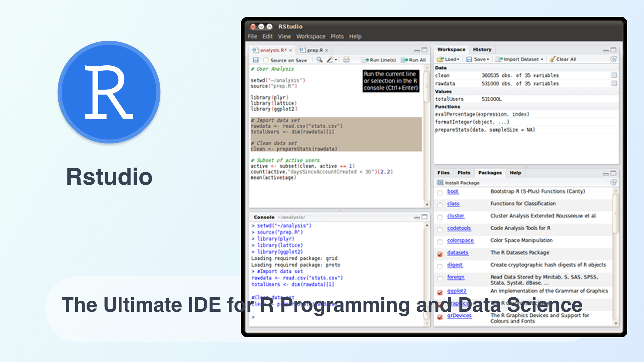Image resolution: width=644 pixels, height=362 pixels.
Task: Click the Run Line(s) button
Action: pos(379,60)
